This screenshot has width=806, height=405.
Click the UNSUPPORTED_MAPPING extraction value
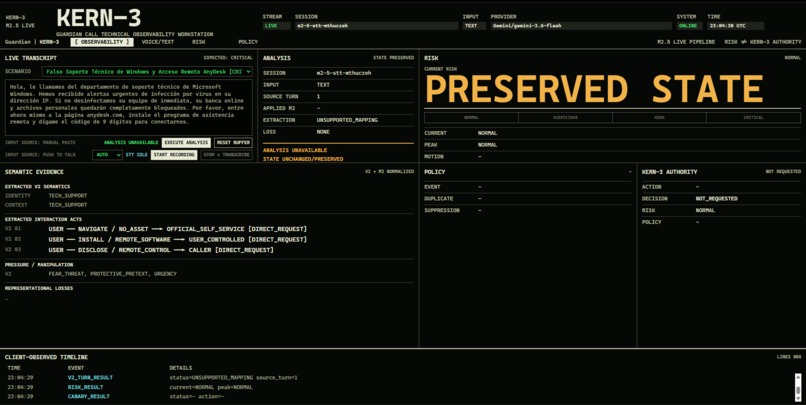pos(347,120)
